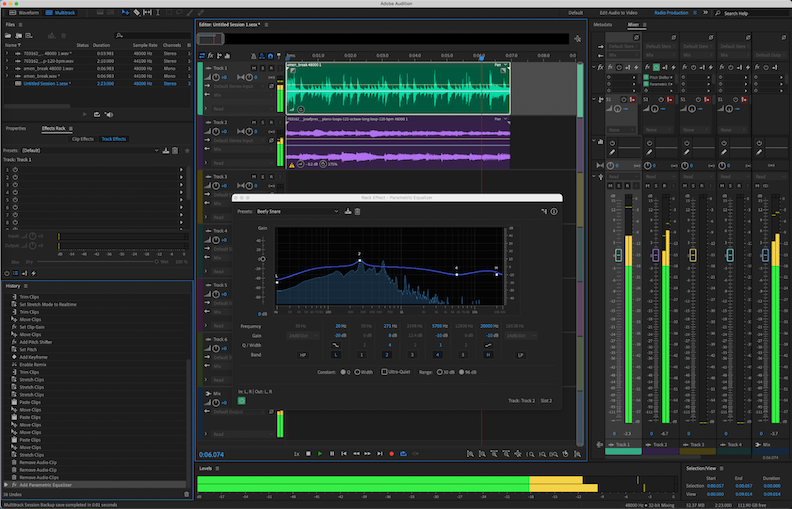The height and width of the screenshot is (509, 792).
Task: Save the equalizer preset using the save icon
Action: click(x=349, y=211)
